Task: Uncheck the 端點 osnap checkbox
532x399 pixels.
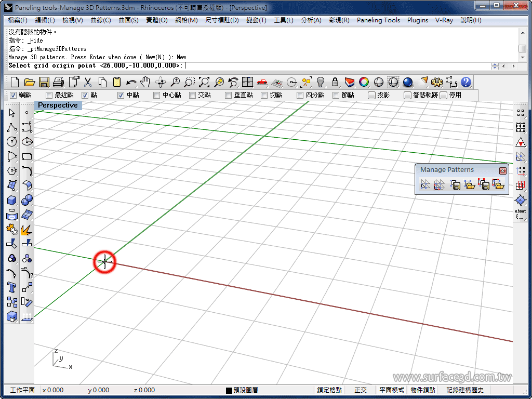Action: (x=13, y=96)
